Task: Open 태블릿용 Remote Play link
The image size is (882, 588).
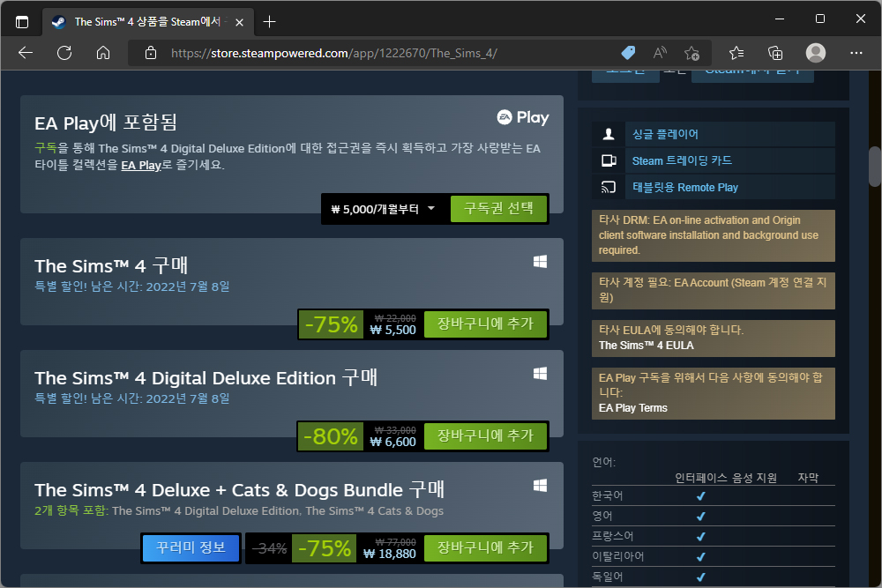Action: tap(685, 187)
